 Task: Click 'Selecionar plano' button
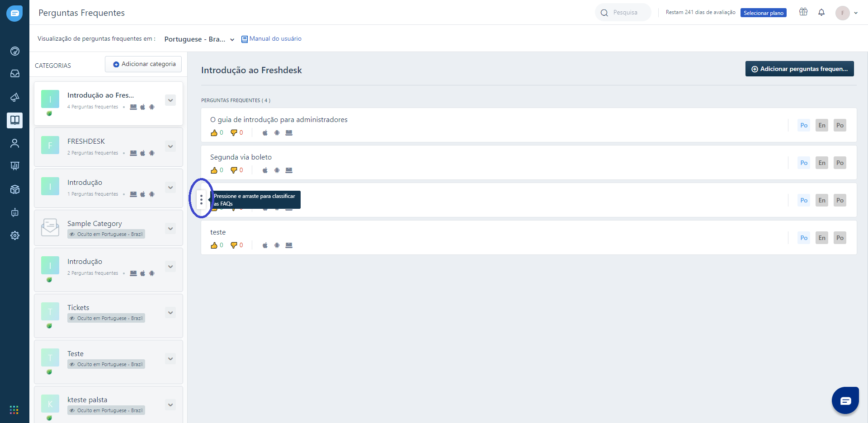763,13
